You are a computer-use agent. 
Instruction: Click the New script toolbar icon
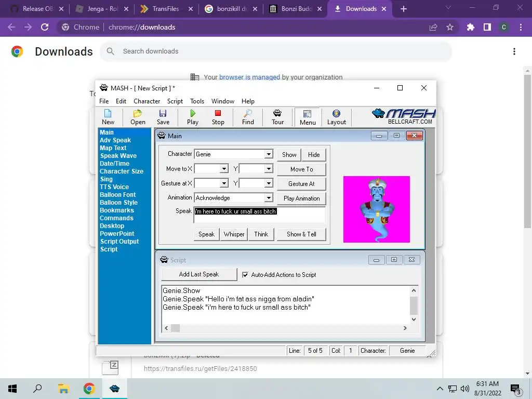(x=108, y=117)
